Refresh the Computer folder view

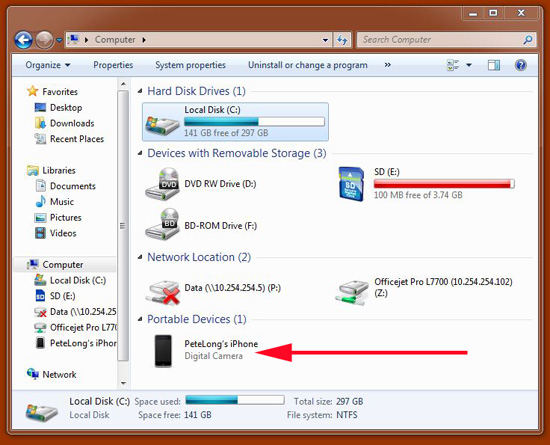point(342,40)
